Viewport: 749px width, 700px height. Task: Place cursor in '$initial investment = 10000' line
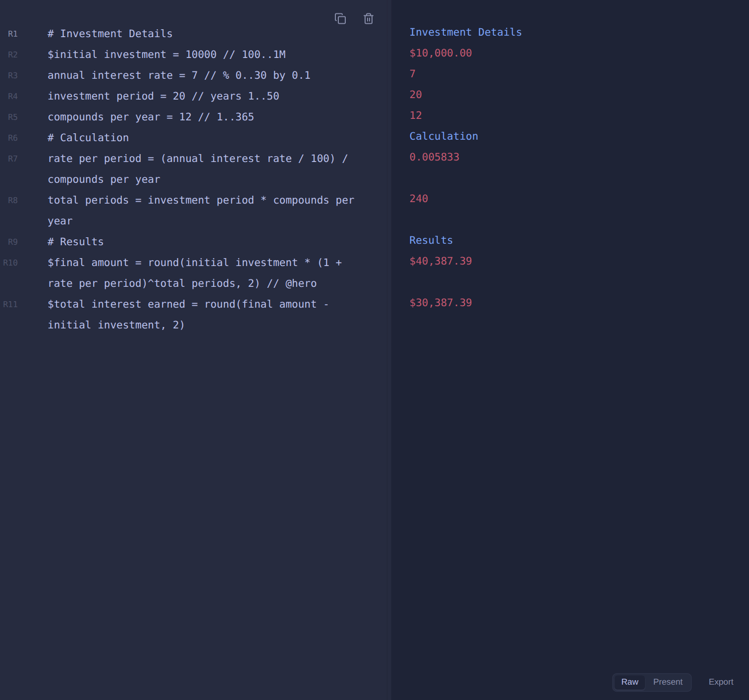tap(166, 54)
